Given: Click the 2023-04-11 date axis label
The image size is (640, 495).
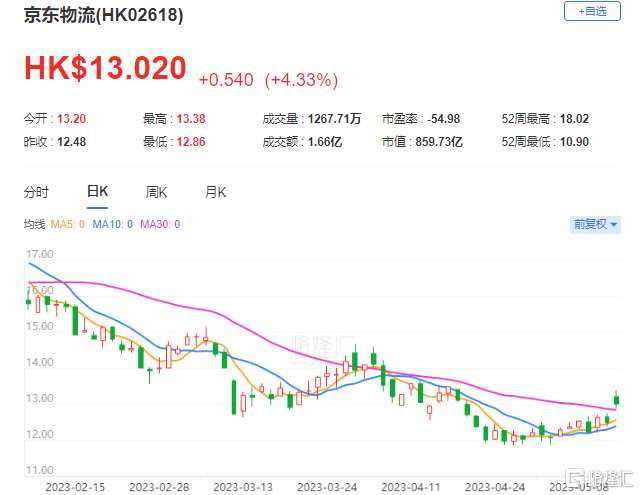Looking at the screenshot, I should pyautogui.click(x=411, y=487).
